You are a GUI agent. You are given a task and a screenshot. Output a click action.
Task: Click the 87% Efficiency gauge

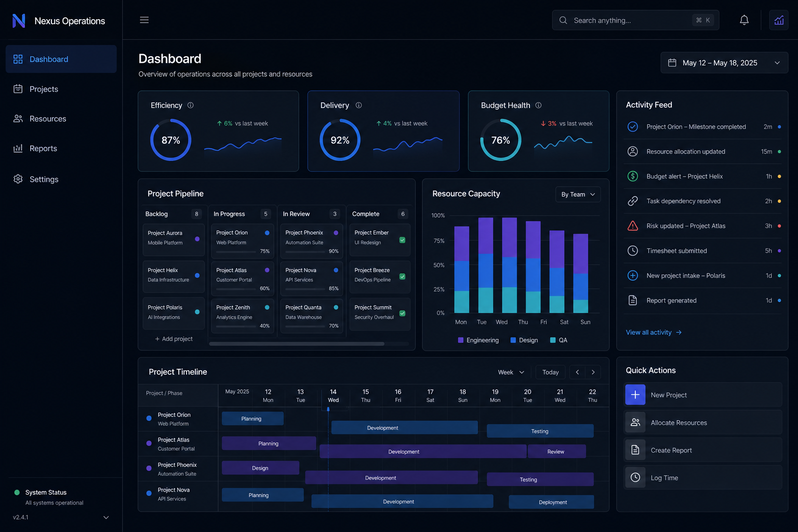click(x=170, y=140)
